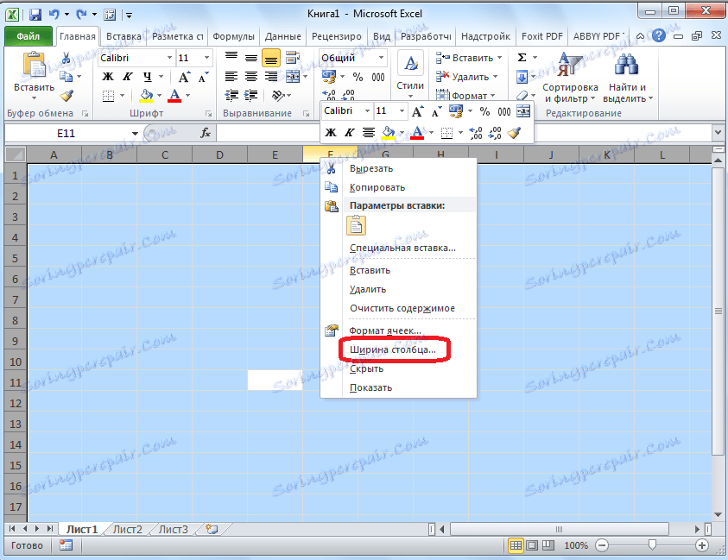The height and width of the screenshot is (560, 728).
Task: Toggle Italic (К) in ribbon font group
Action: coord(128,77)
